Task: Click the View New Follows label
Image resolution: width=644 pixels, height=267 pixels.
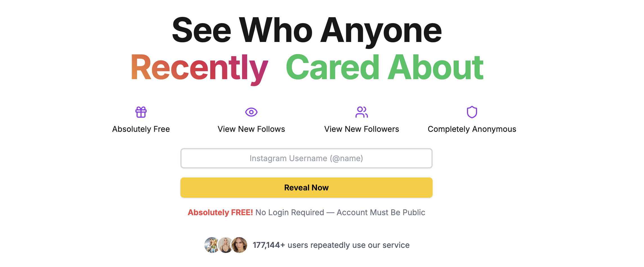Action: 251,129
